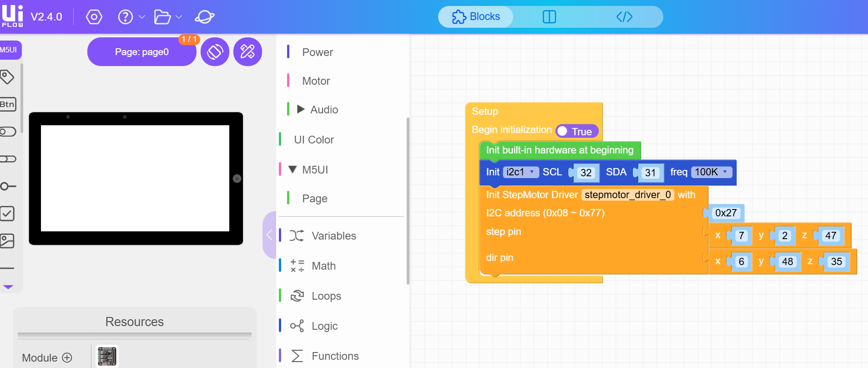Click the purple ruler-pencil design button
Viewport: 868px width, 368px height.
coord(247,52)
